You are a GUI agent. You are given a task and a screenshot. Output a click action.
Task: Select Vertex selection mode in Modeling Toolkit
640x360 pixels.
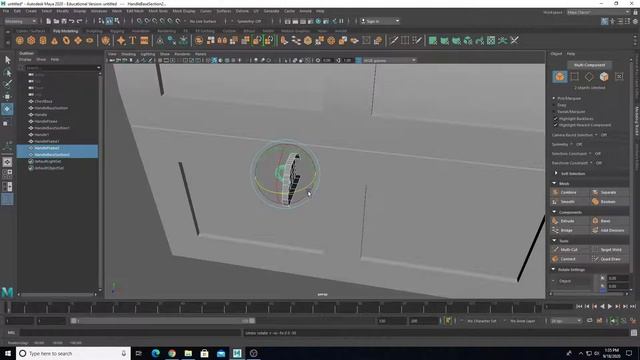tap(575, 76)
